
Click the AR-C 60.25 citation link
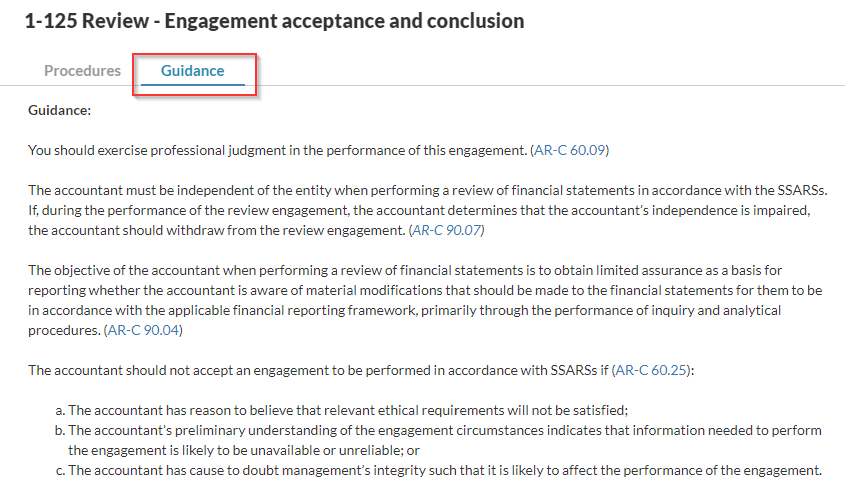point(652,370)
